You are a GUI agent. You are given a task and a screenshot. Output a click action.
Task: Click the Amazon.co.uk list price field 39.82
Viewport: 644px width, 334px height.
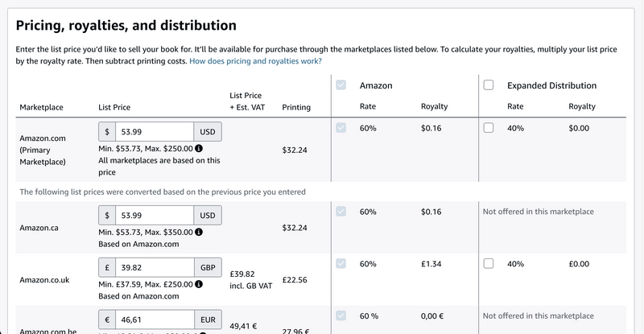[x=155, y=267]
